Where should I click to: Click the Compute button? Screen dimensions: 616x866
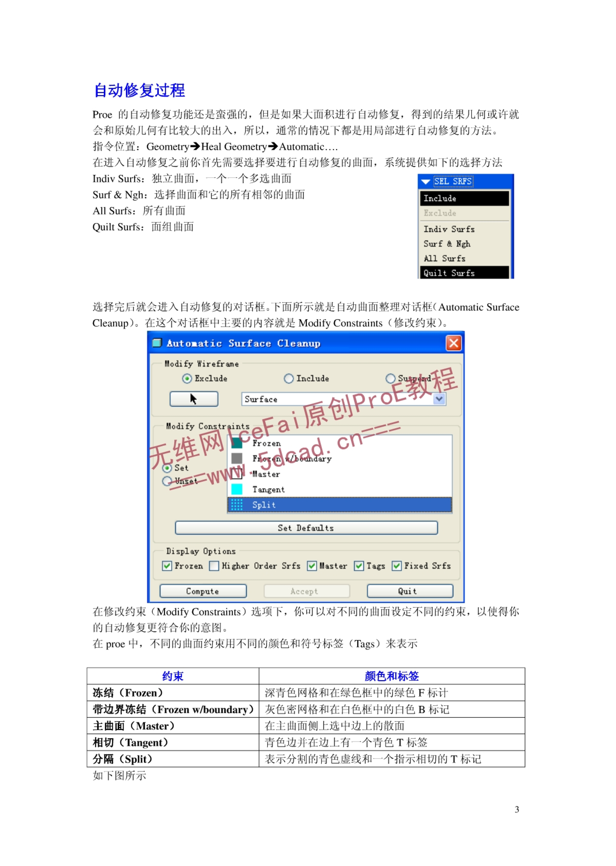[203, 591]
